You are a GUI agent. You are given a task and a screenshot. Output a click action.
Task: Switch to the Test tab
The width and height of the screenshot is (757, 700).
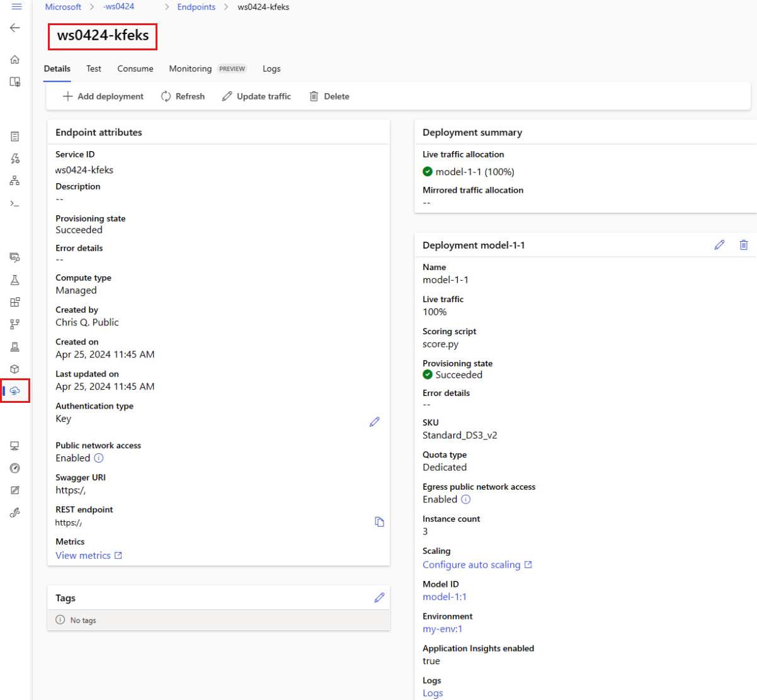[x=94, y=69]
